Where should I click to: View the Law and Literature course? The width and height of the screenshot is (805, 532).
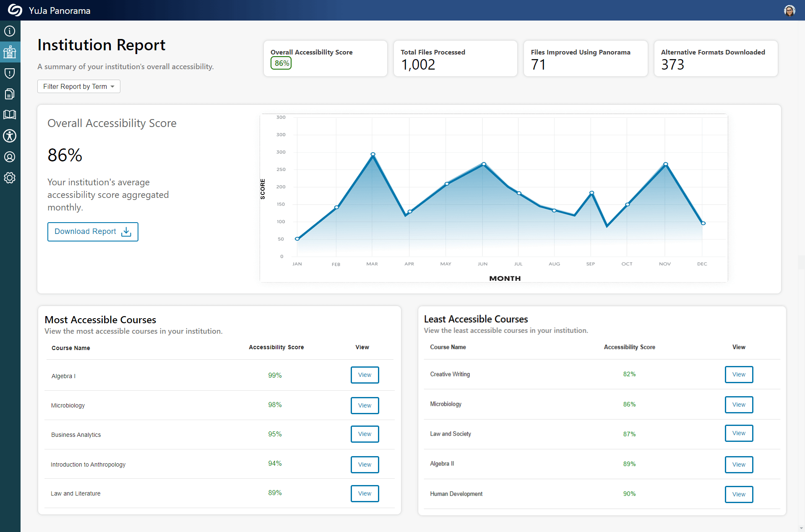365,493
